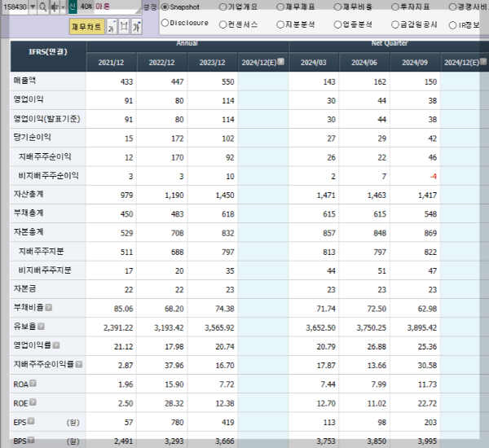Select the 컨센서스 radio button
The height and width of the screenshot is (448, 489).
[222, 24]
